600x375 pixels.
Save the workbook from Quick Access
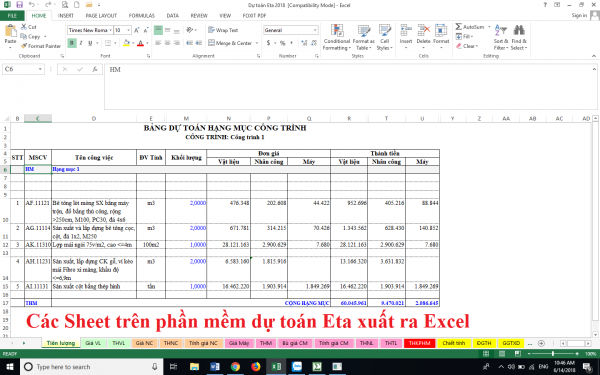[x=20, y=5]
